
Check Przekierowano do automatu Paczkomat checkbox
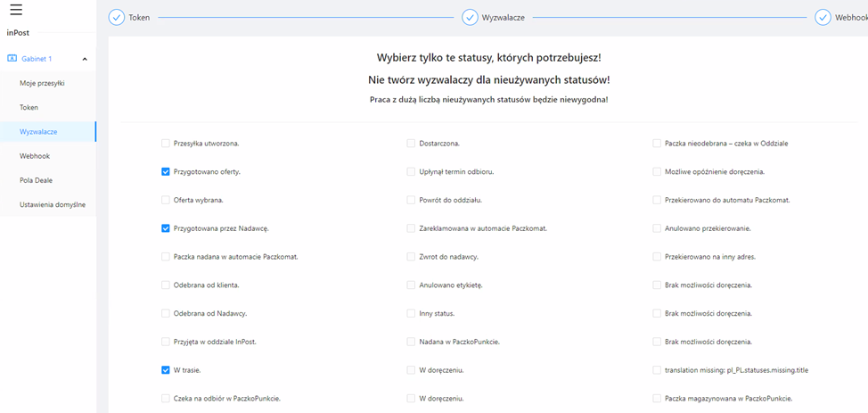pyautogui.click(x=657, y=200)
